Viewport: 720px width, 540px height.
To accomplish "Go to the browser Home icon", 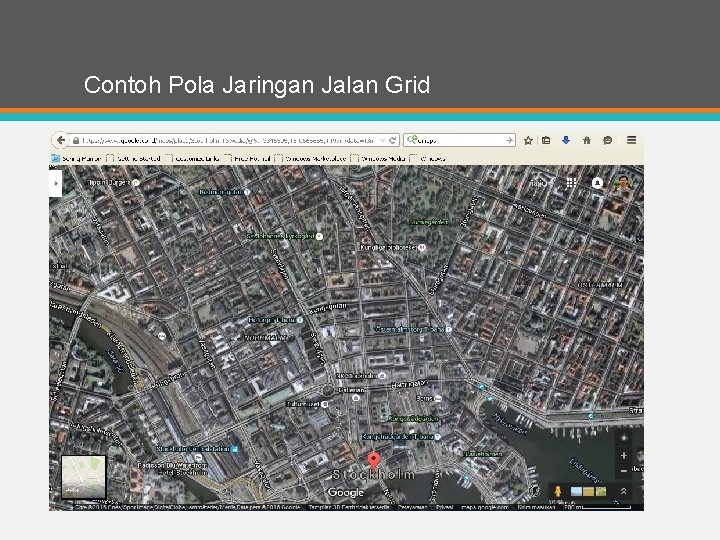I will [x=587, y=140].
